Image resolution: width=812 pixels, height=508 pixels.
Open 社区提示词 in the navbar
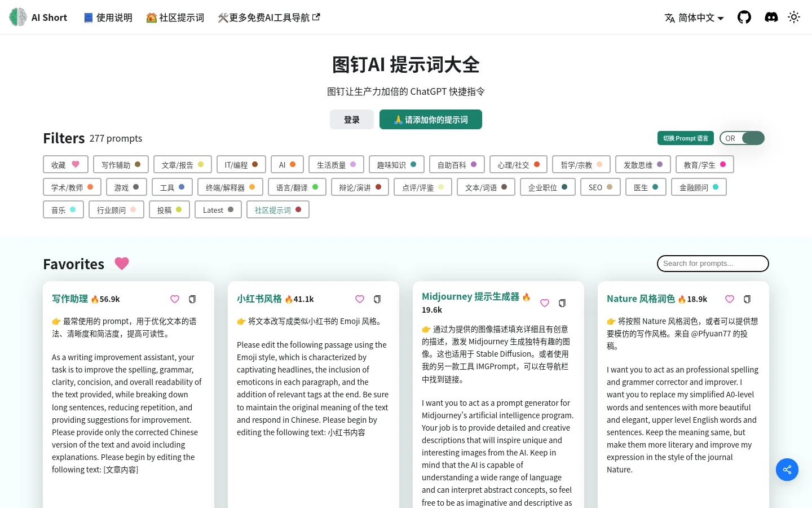(175, 17)
